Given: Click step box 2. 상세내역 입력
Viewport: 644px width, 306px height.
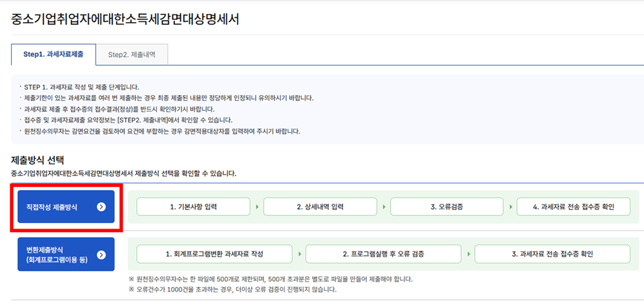Looking at the screenshot, I should (x=320, y=207).
